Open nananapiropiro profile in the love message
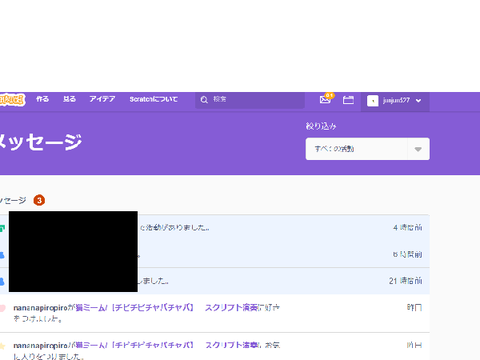 tap(40, 308)
